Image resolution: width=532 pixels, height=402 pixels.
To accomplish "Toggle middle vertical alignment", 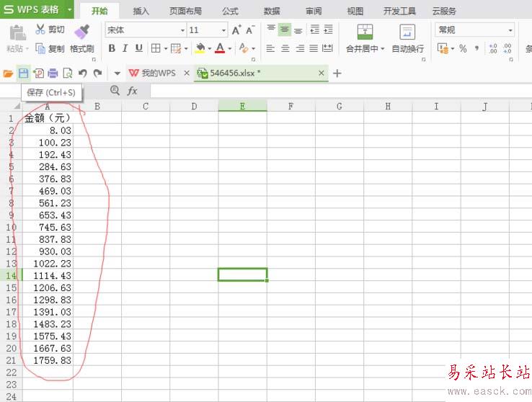I will (x=285, y=30).
